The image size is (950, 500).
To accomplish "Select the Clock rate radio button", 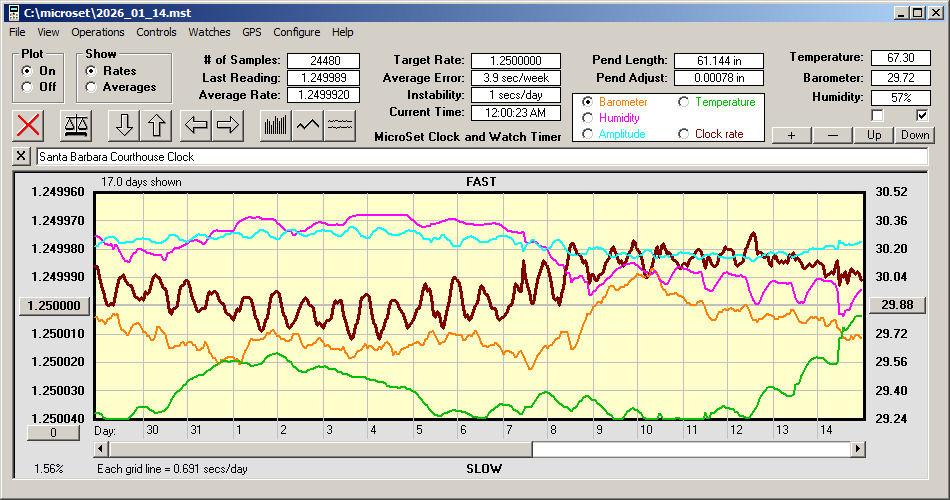I will [684, 134].
